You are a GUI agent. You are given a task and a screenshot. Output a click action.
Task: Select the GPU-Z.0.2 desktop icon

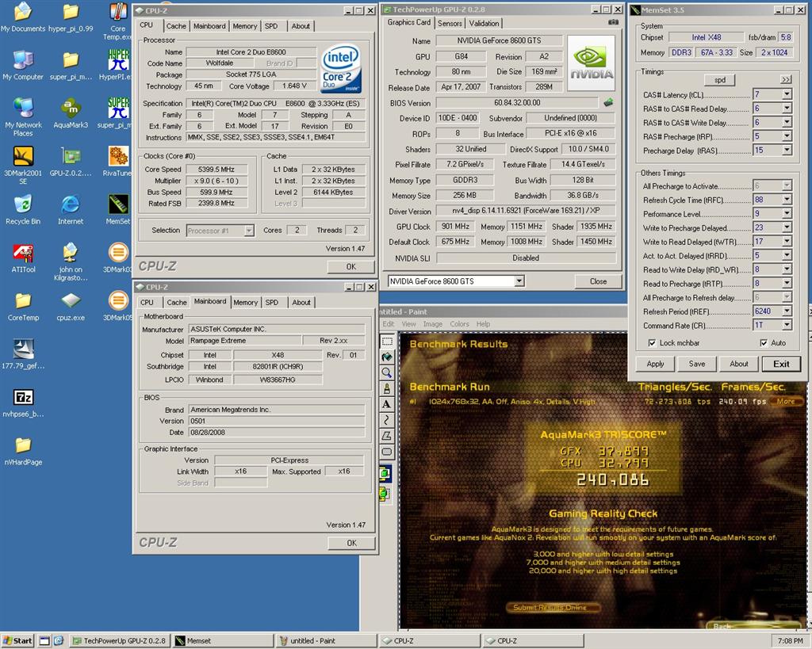[71, 161]
